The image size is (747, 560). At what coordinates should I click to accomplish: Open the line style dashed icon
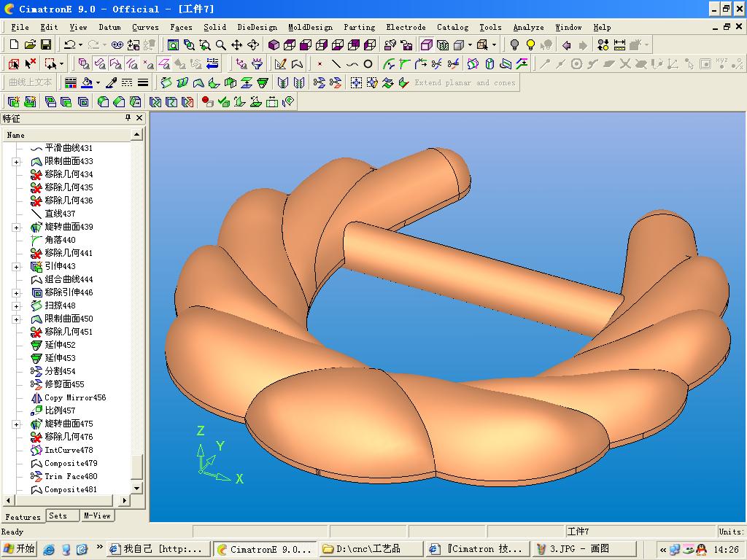tap(127, 83)
